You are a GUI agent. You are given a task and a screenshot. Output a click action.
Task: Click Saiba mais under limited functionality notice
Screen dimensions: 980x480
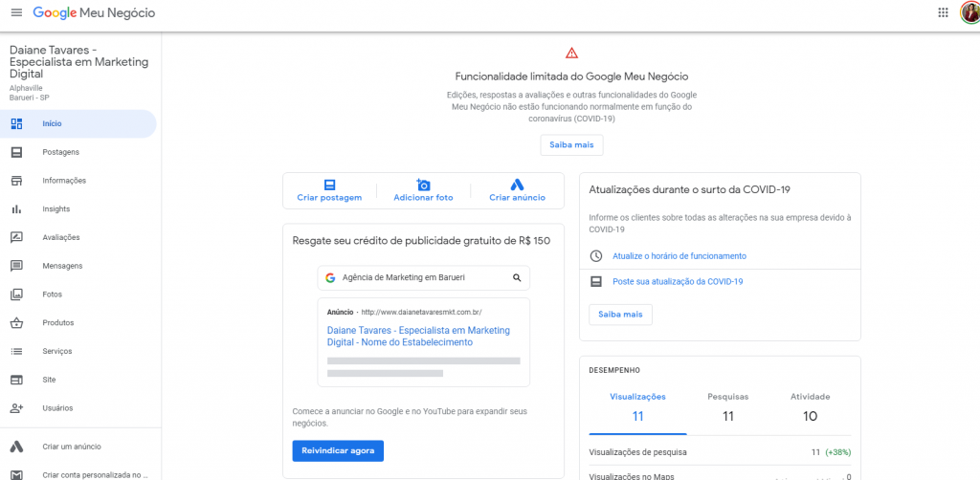point(572,144)
